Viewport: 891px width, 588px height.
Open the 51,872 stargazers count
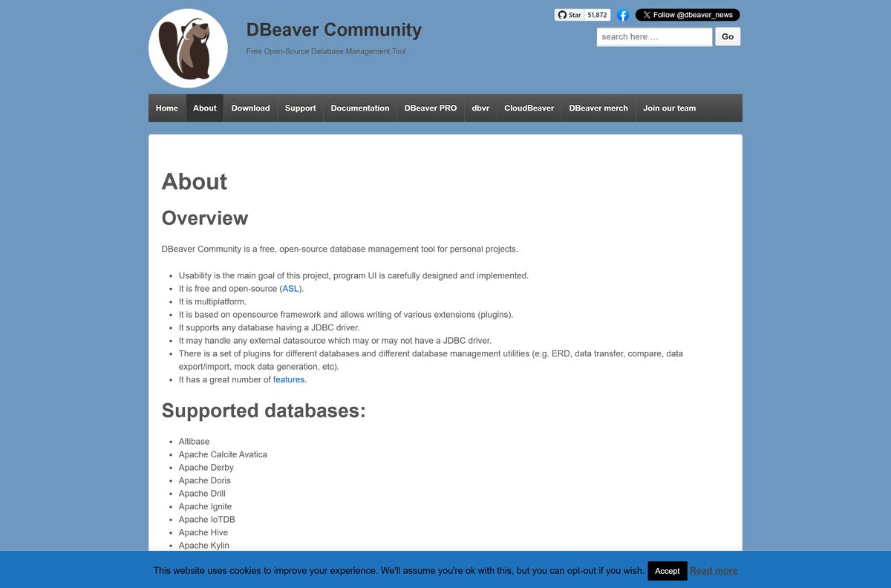597,15
